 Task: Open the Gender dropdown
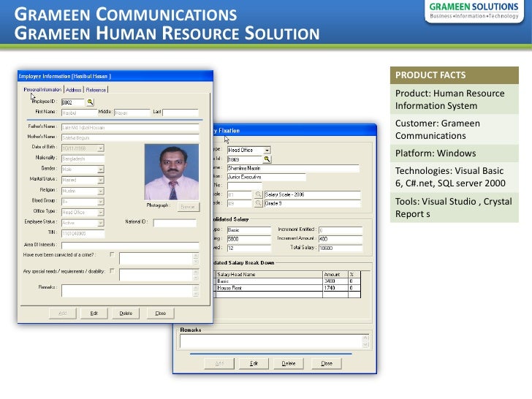pyautogui.click(x=100, y=170)
